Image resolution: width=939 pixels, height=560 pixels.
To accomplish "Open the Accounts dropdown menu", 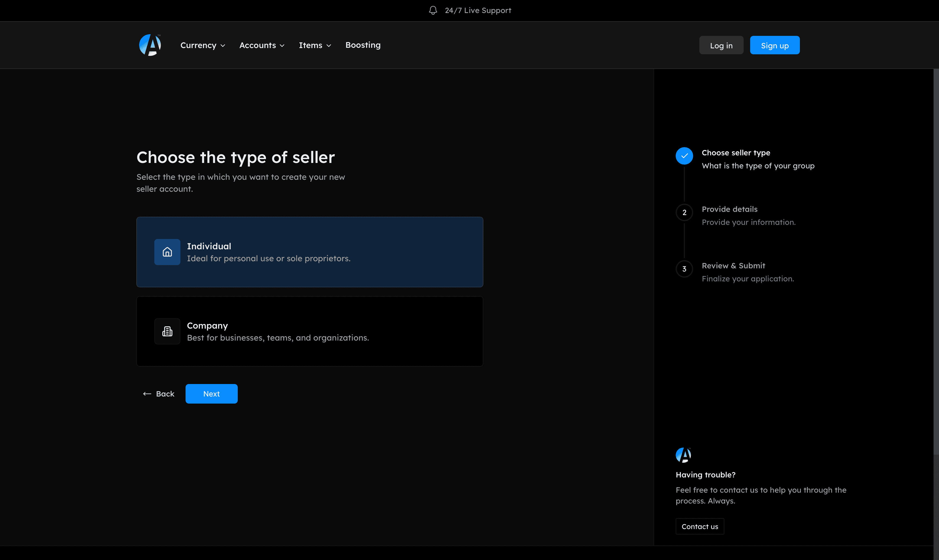I will click(262, 45).
